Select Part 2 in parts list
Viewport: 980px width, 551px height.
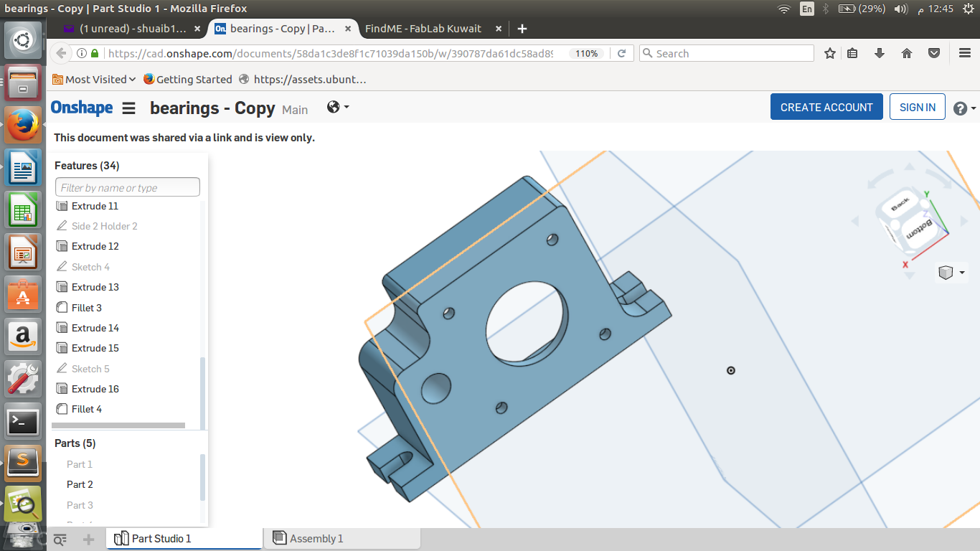(x=80, y=484)
